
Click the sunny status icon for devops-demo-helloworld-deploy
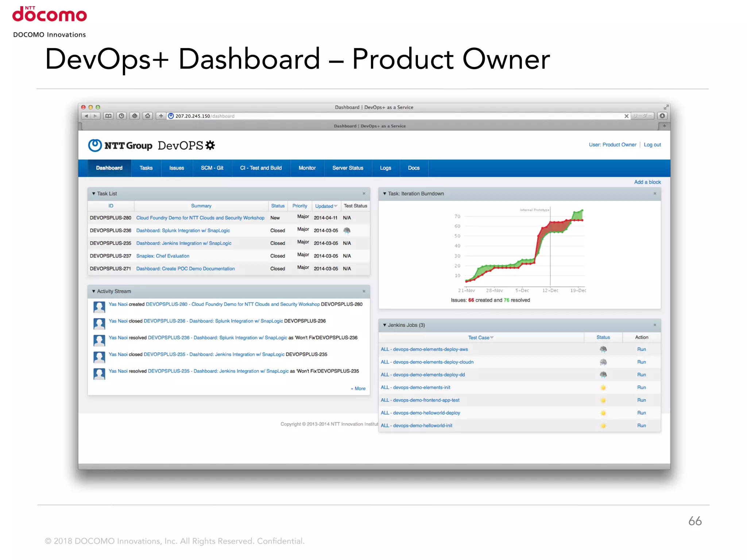pyautogui.click(x=603, y=413)
